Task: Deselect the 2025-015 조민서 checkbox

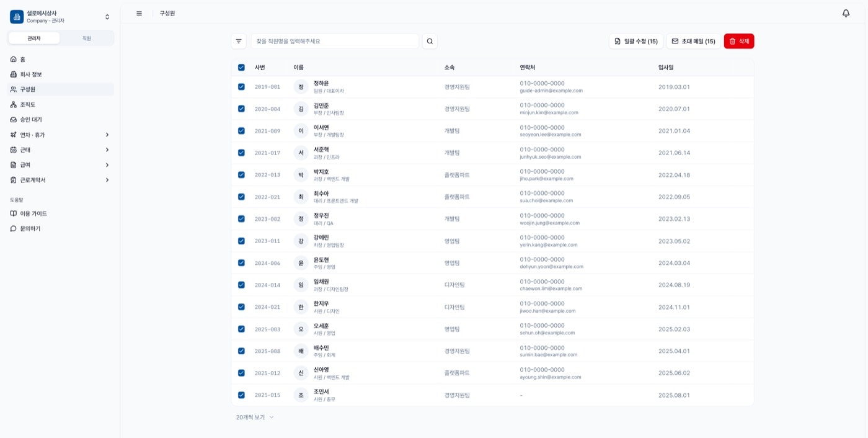Action: coord(241,395)
